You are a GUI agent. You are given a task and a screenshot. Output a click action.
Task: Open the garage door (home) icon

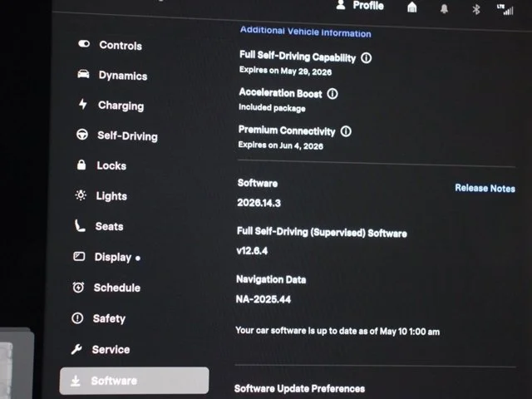[412, 7]
